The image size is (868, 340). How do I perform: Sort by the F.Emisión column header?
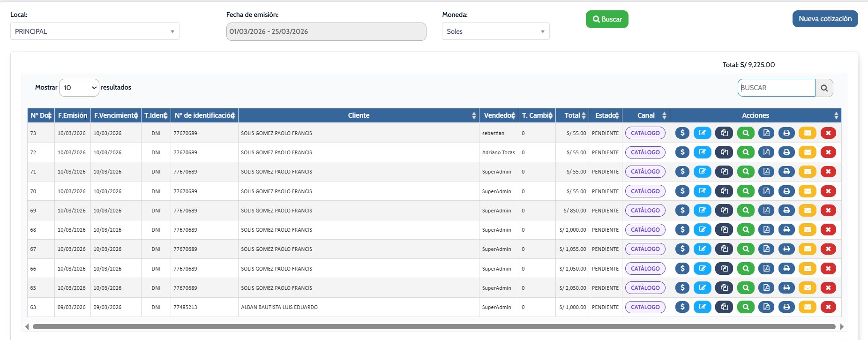point(72,115)
